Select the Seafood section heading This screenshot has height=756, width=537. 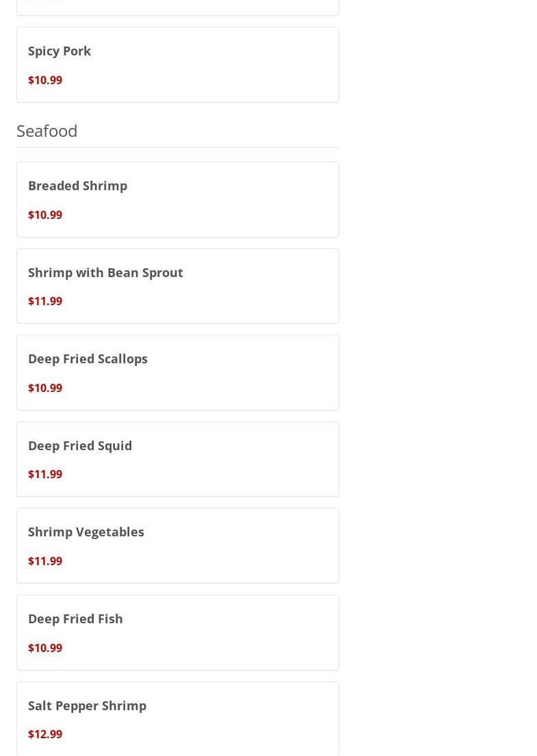point(47,130)
